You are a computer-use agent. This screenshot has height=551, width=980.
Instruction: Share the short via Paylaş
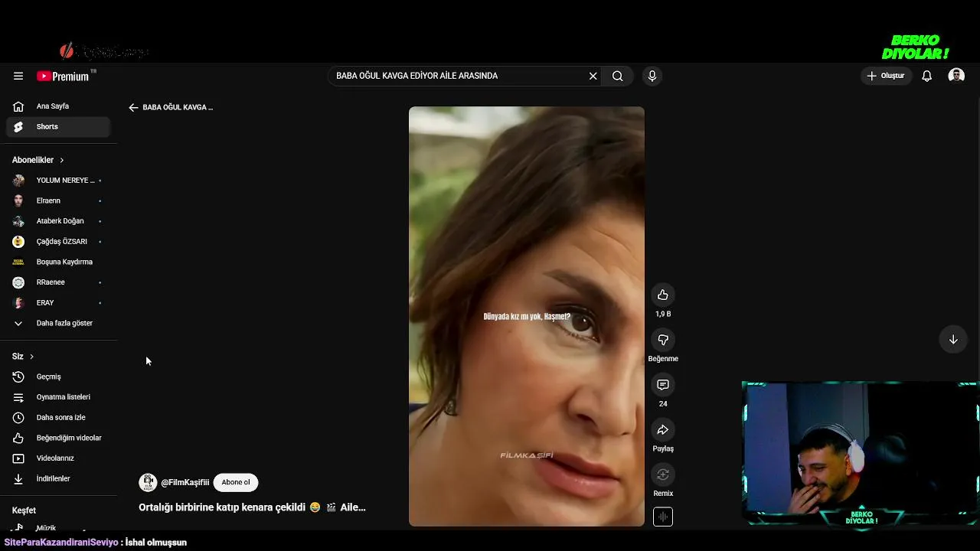click(663, 429)
